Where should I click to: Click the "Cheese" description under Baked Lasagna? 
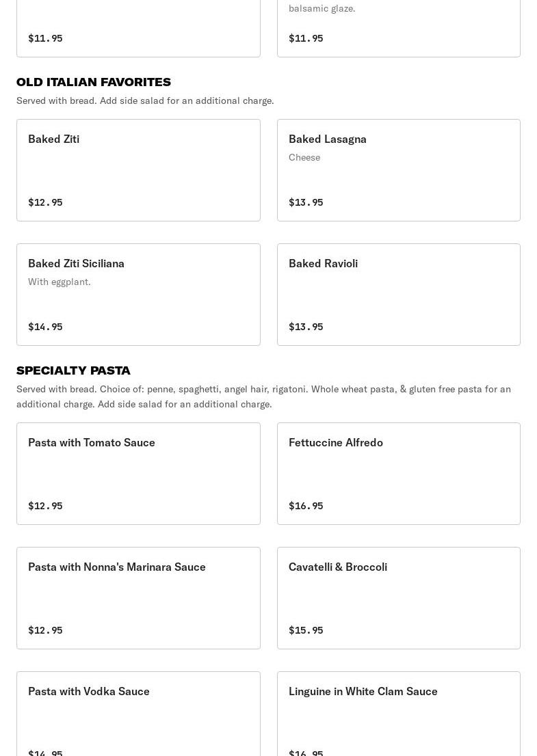click(x=304, y=157)
